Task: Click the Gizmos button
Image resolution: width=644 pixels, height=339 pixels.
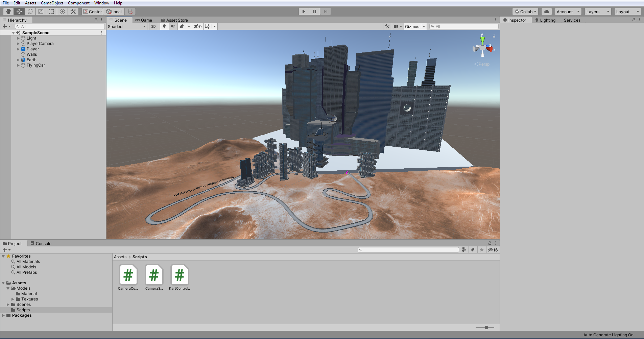Action: [x=412, y=26]
